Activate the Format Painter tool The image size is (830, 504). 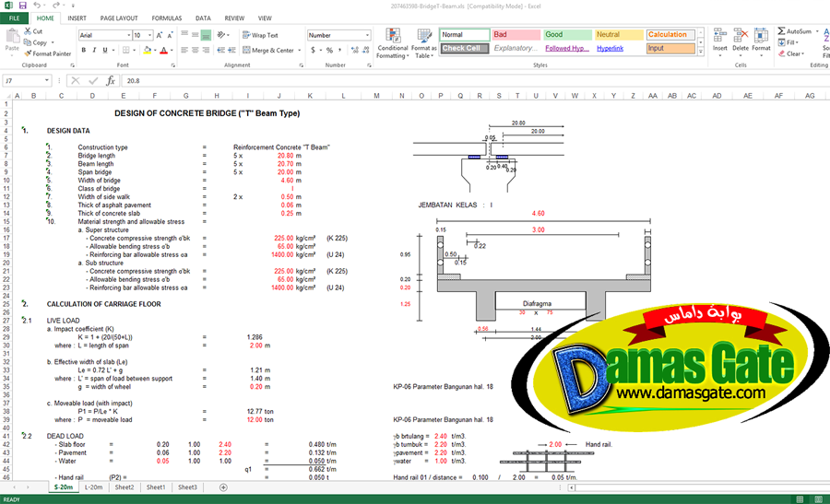(48, 53)
